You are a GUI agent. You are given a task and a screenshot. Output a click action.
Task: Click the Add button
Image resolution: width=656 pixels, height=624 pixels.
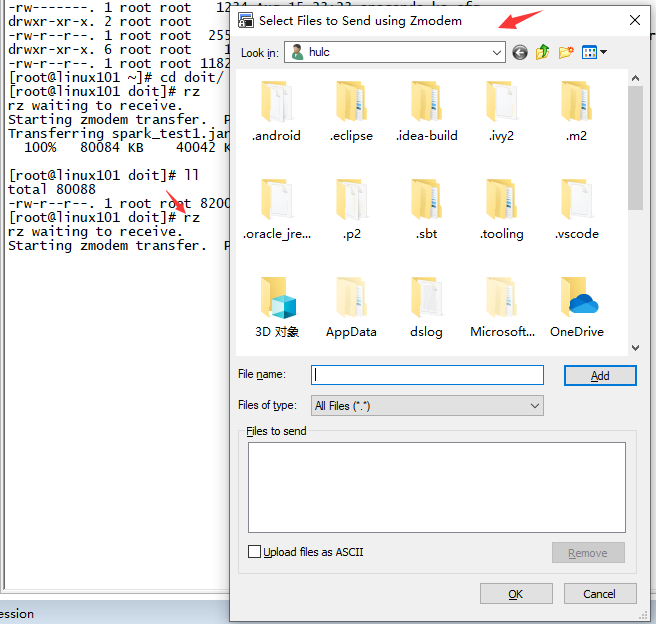600,376
